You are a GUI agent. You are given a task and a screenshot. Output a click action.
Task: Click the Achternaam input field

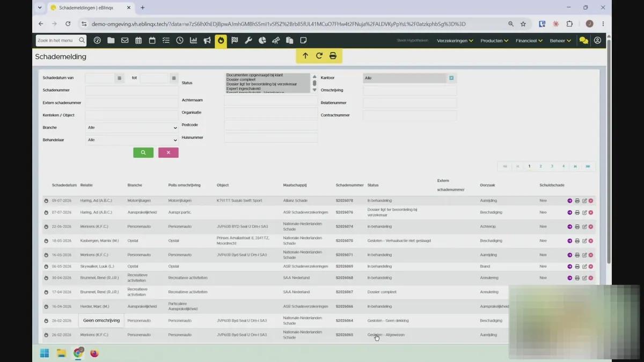click(x=271, y=100)
